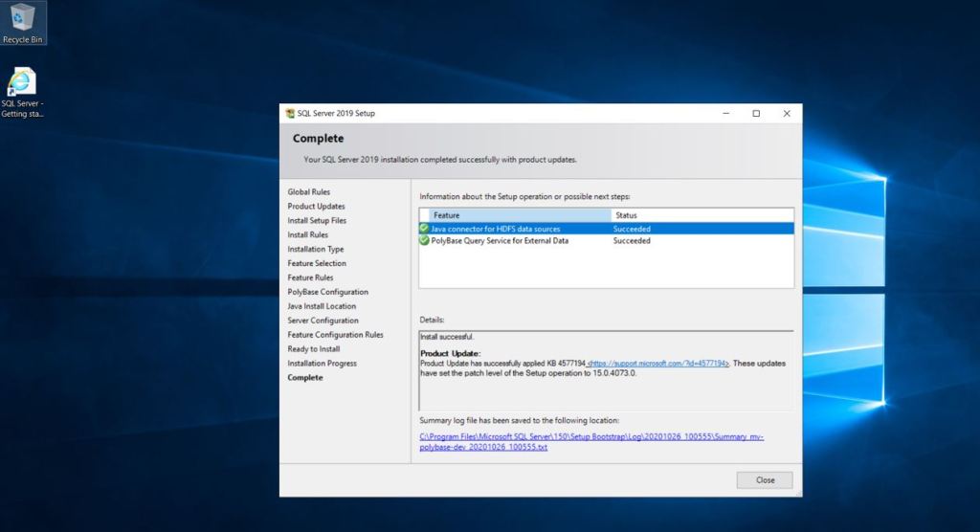Close the setup window using title bar X

[x=787, y=113]
